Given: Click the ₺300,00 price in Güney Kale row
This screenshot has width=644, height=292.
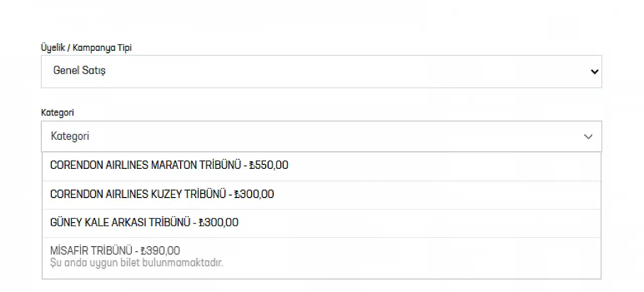Looking at the screenshot, I should click(219, 223).
